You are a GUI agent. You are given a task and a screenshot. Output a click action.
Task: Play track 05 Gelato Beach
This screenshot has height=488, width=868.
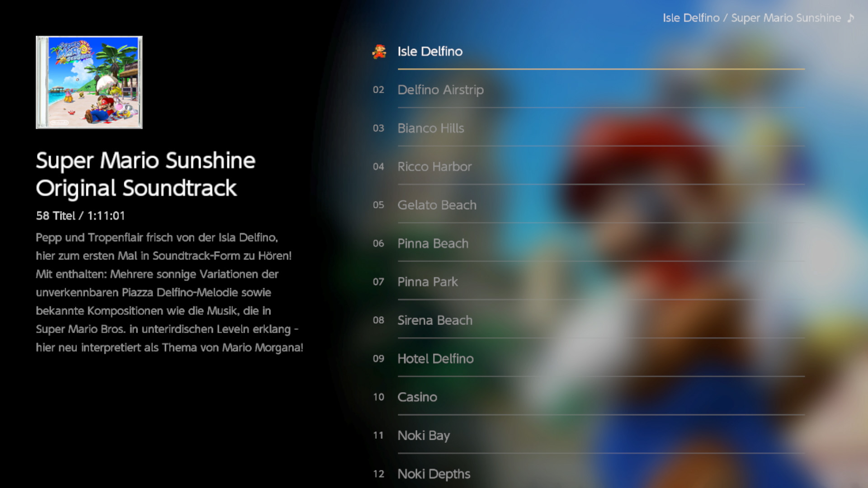tap(437, 205)
